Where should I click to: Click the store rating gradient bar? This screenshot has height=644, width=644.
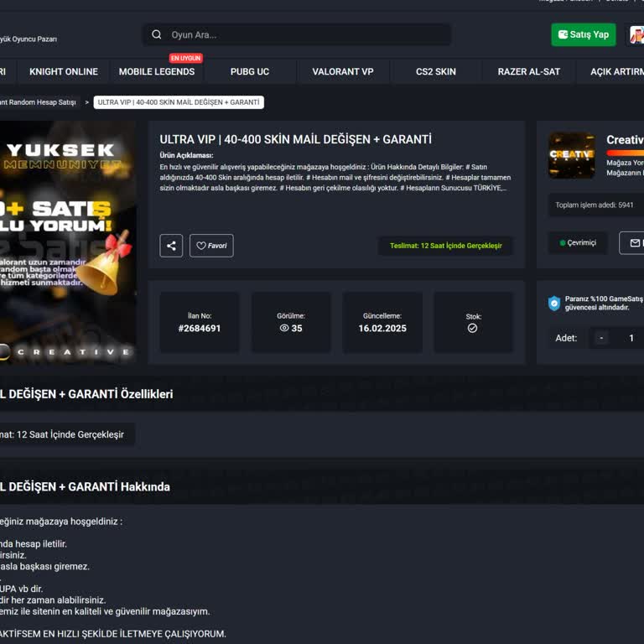(625, 153)
